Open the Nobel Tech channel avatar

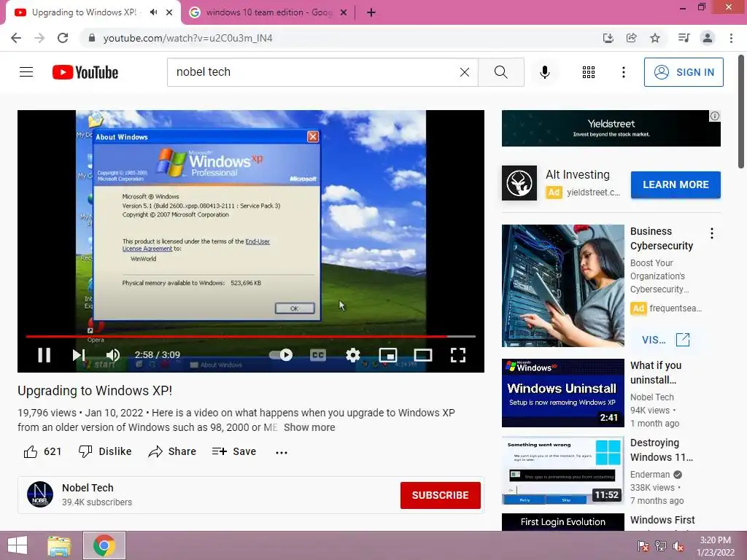tap(40, 494)
